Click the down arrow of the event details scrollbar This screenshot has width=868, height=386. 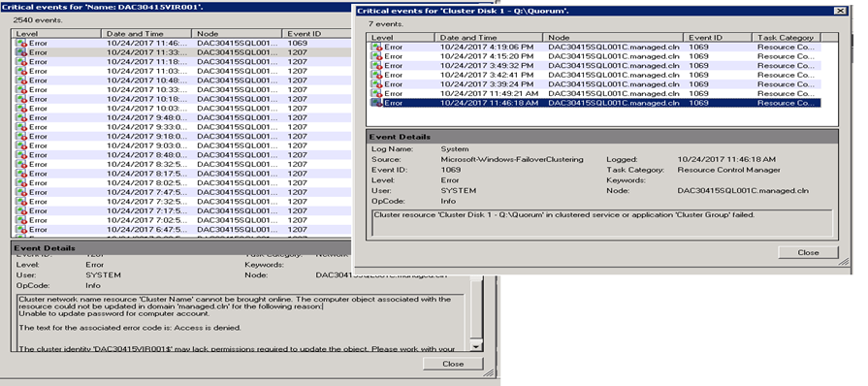[475, 346]
